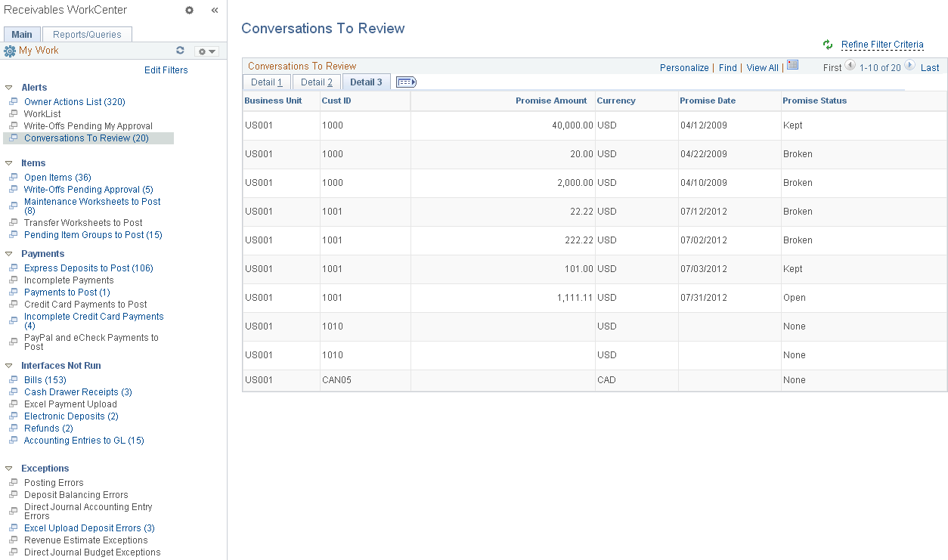
Task: Download grid to spreadsheet icon
Action: coord(792,65)
